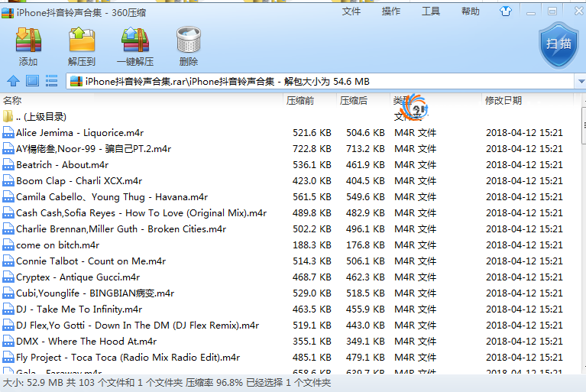Click the 355.1 KB size cell
The height and width of the screenshot is (392, 586).
(312, 342)
